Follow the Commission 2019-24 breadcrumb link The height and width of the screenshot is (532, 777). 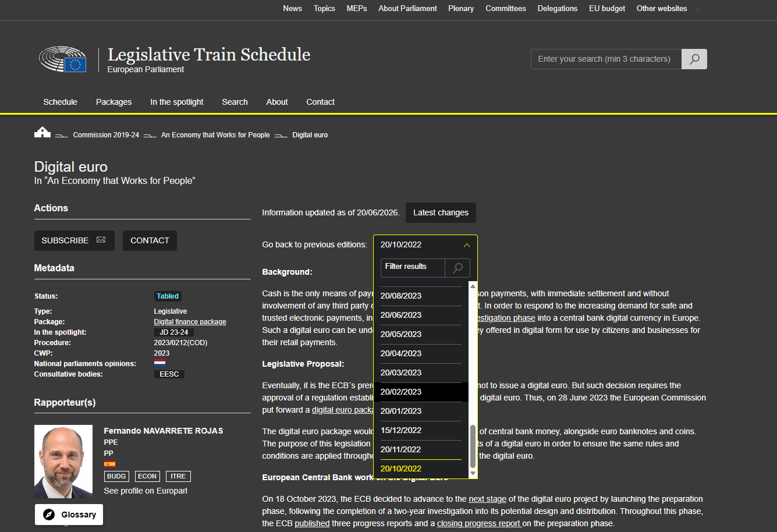106,135
